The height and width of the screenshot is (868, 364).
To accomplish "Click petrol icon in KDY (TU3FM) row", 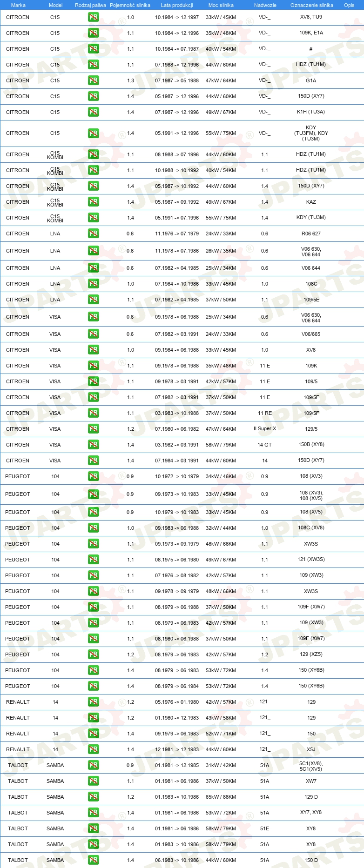I will pyautogui.click(x=93, y=133).
